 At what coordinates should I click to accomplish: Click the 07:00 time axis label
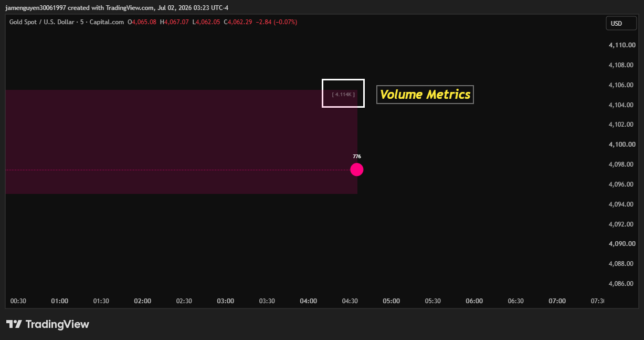tap(557, 301)
